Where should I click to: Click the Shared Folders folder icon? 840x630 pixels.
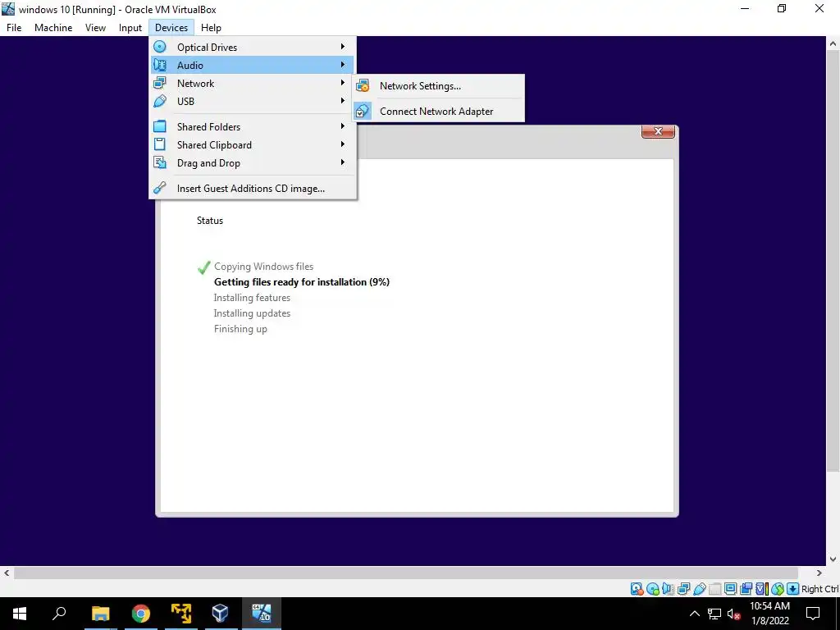point(160,127)
